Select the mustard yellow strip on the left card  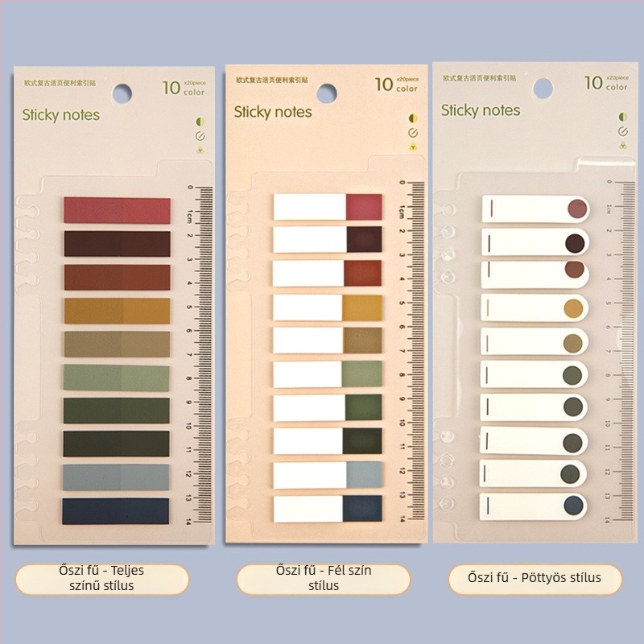point(117,311)
